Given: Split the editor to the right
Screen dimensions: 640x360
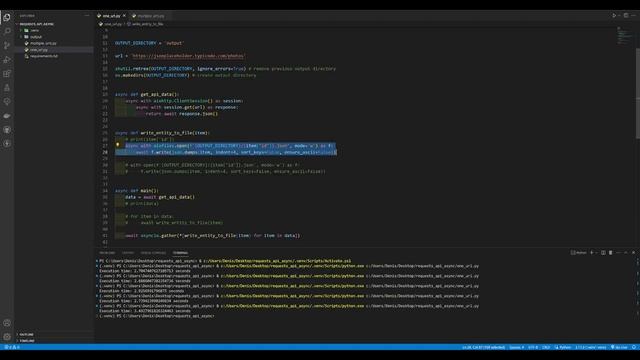Looking at the screenshot, I should click(626, 16).
